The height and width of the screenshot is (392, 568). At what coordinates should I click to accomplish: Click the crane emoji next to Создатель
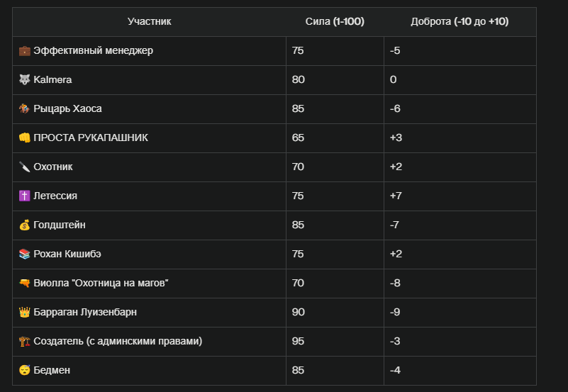tap(25, 341)
